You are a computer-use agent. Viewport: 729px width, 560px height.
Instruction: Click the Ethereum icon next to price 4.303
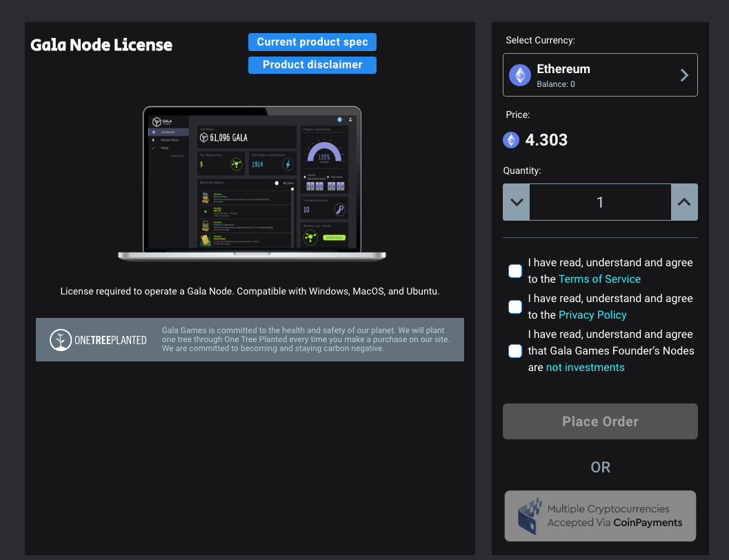coord(511,140)
